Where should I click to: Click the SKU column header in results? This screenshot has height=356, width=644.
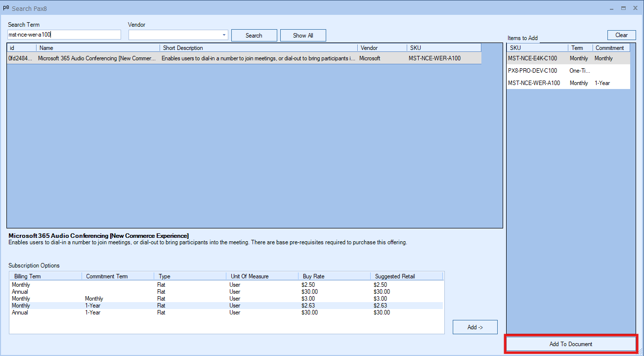coord(443,48)
